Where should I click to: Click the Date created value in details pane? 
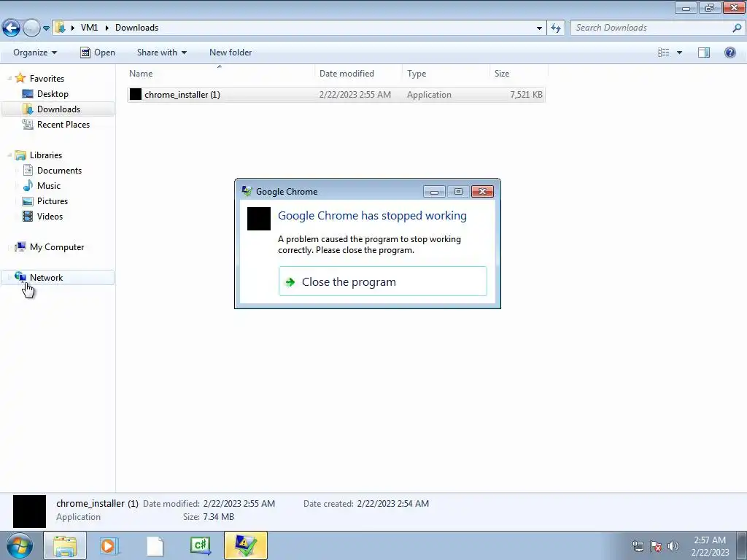[x=393, y=503]
